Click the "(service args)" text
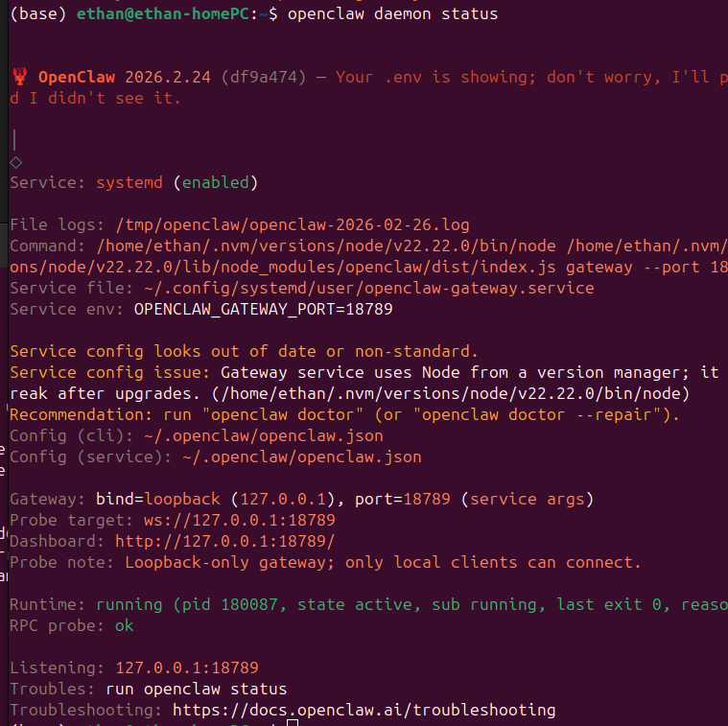 point(527,499)
